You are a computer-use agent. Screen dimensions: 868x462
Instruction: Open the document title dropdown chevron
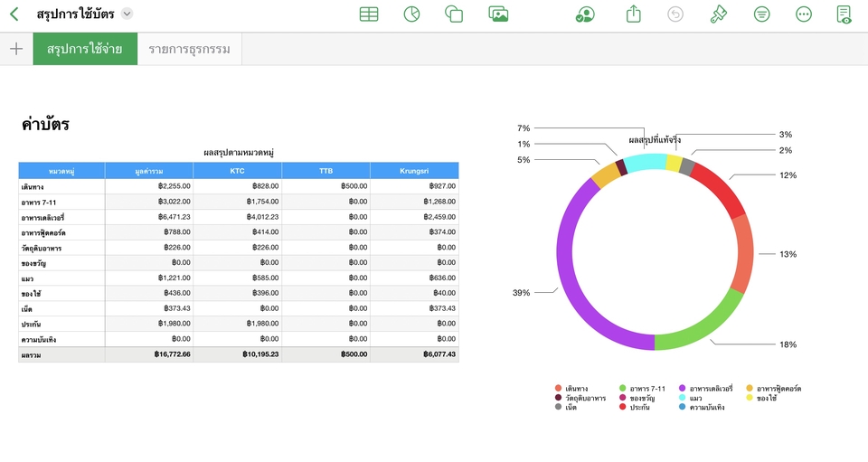click(127, 14)
